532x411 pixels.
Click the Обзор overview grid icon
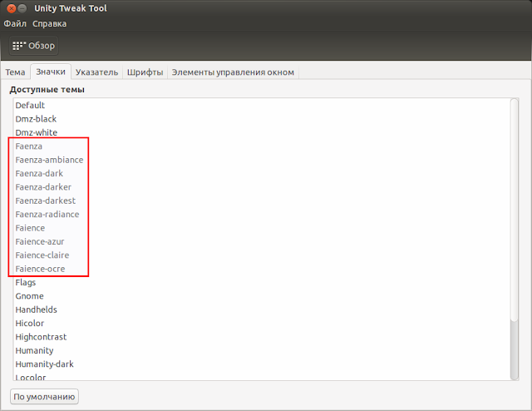[x=19, y=45]
